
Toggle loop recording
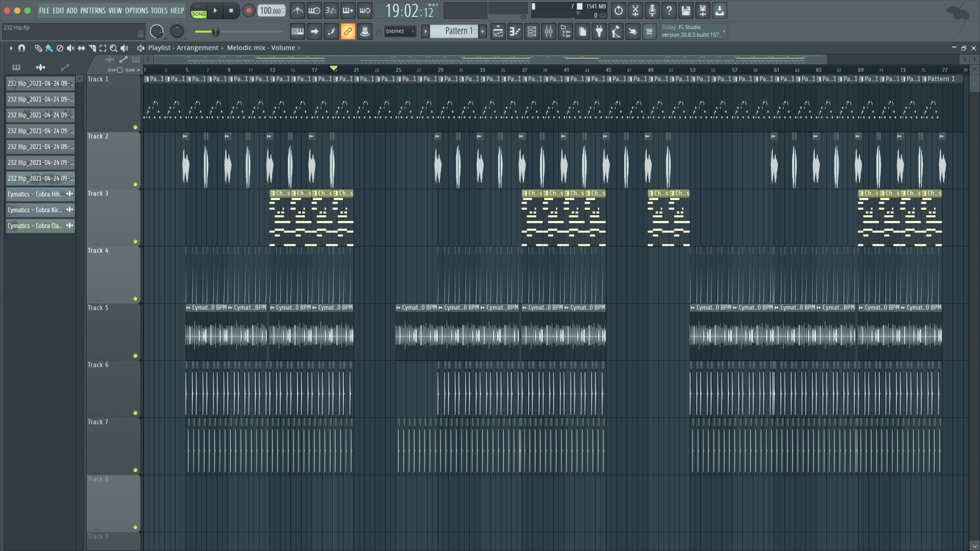365,10
